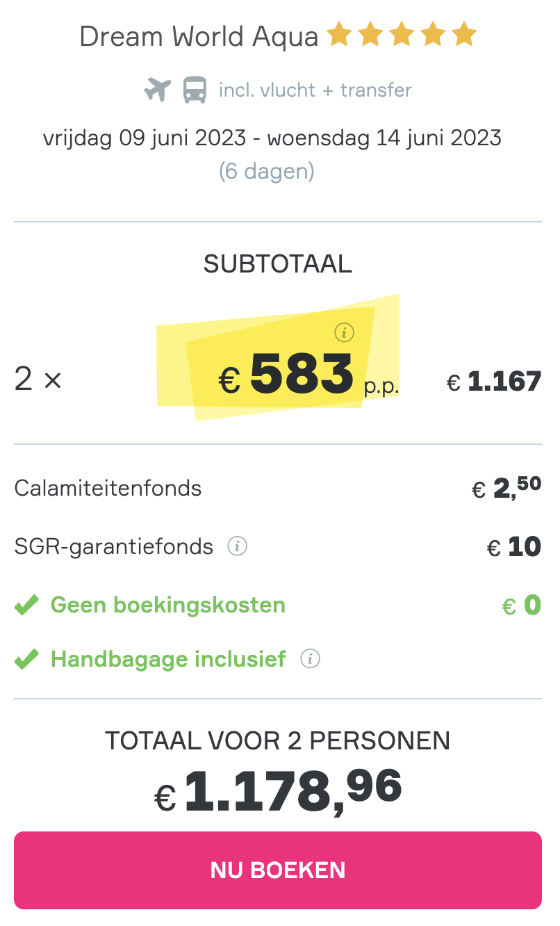The image size is (560, 926).
Task: Book now with NU BOEKEN button
Action: (x=278, y=870)
